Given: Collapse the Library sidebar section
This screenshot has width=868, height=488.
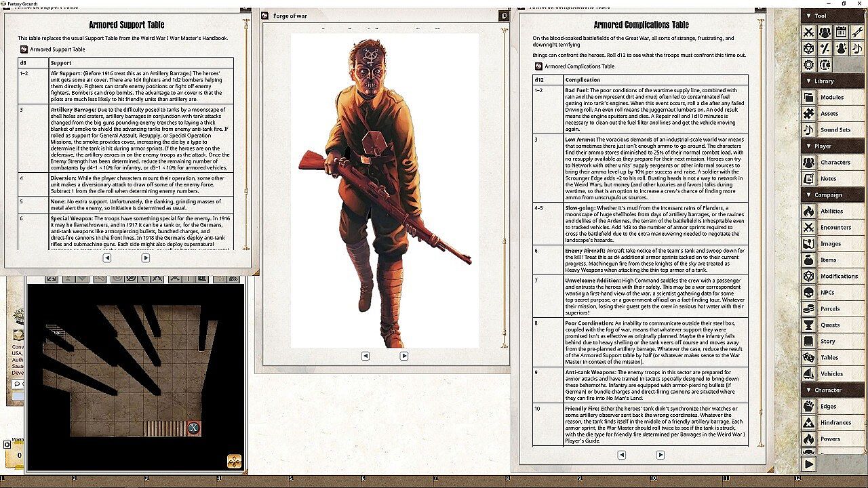Looking at the screenshot, I should (x=833, y=81).
